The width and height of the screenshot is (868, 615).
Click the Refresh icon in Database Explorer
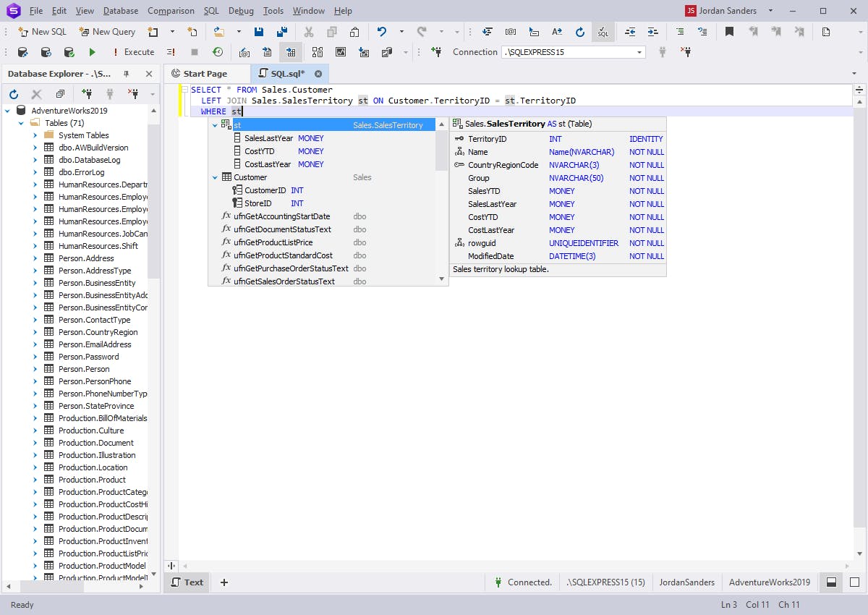point(14,93)
